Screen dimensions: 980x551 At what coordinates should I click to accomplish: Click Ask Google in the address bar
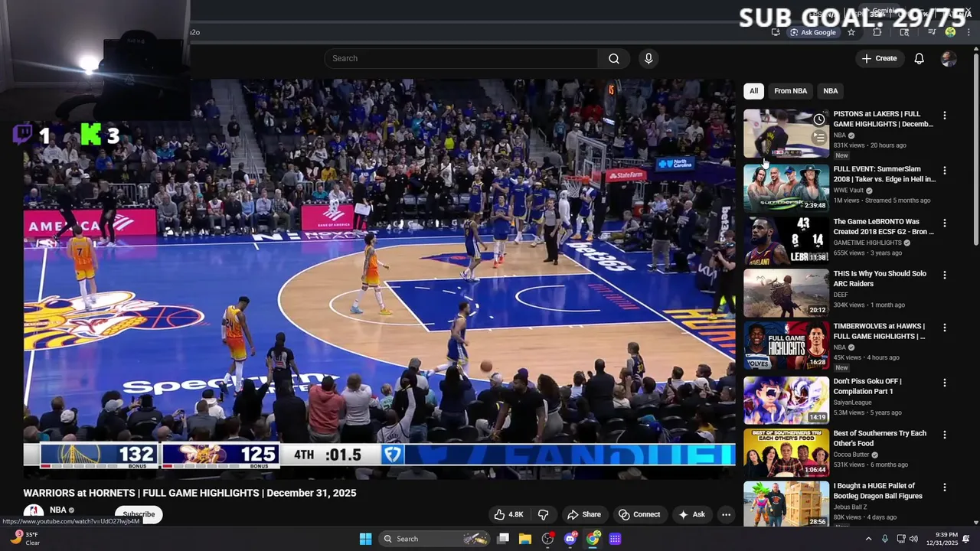pos(813,32)
